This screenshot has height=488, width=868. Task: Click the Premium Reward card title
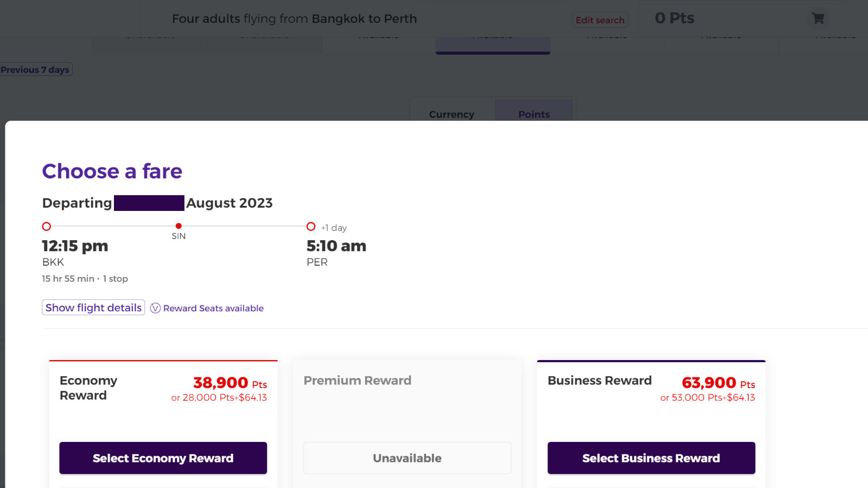(x=358, y=381)
